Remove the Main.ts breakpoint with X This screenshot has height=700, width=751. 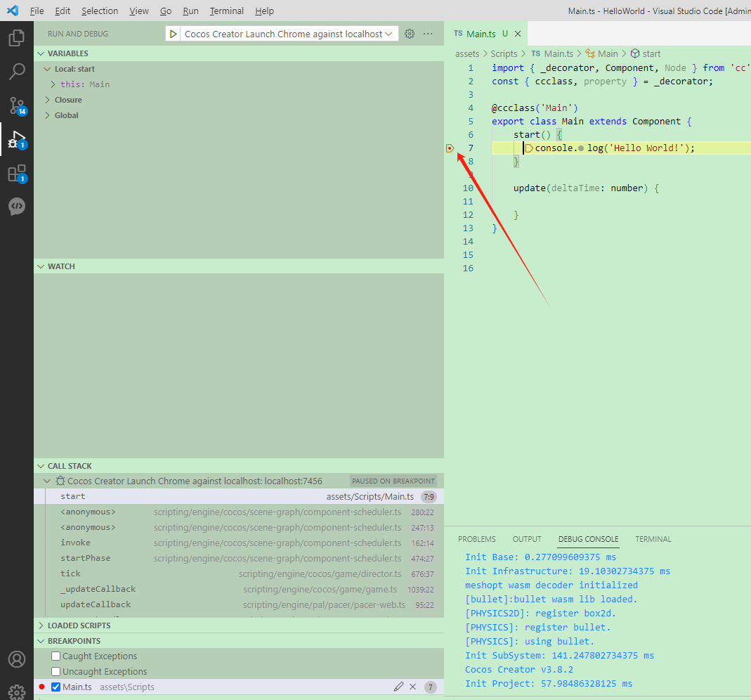tap(413, 687)
